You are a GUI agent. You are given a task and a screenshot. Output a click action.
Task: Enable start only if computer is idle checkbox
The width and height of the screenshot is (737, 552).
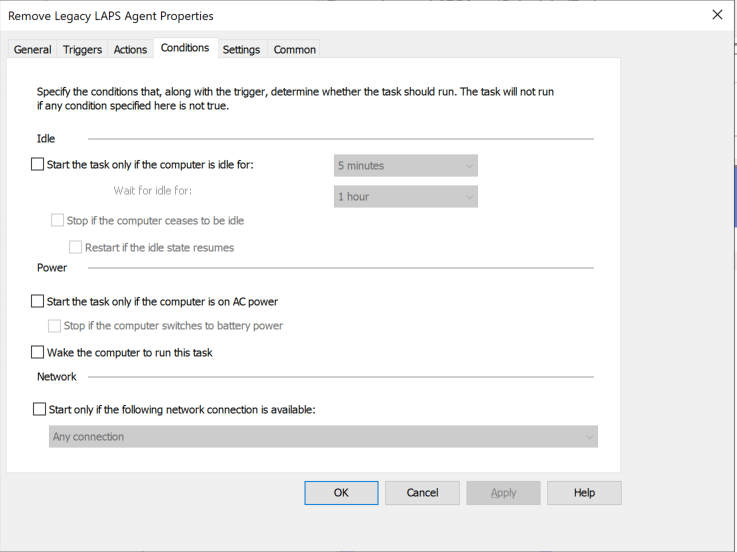[38, 165]
